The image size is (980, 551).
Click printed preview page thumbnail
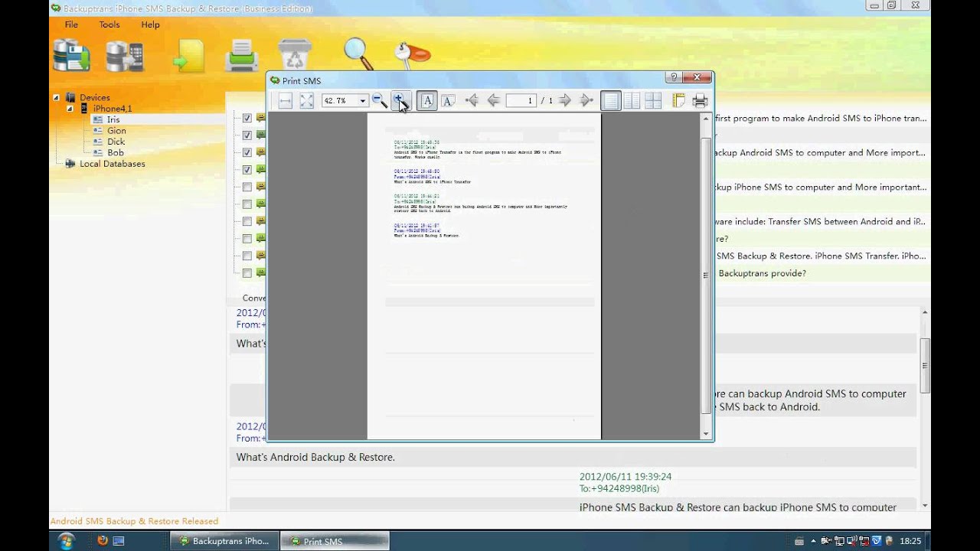[x=484, y=276]
